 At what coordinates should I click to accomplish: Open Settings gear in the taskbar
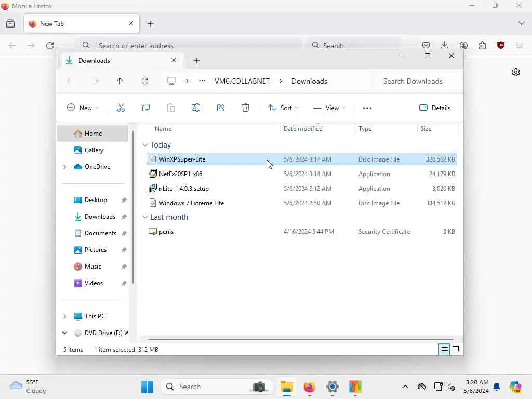pos(332,387)
